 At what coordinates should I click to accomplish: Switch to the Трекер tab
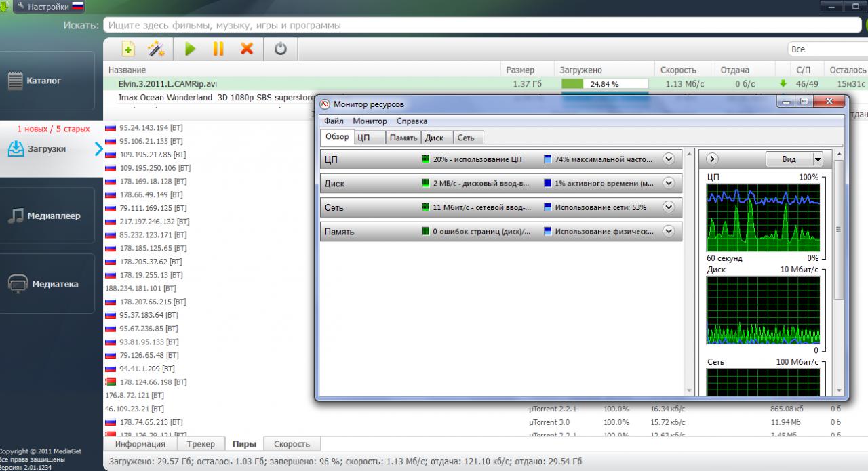click(x=201, y=445)
